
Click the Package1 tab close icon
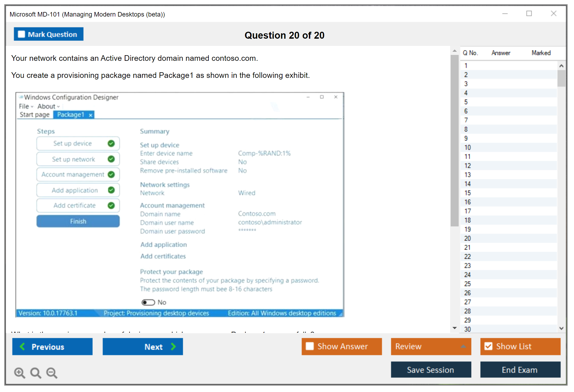(x=91, y=115)
